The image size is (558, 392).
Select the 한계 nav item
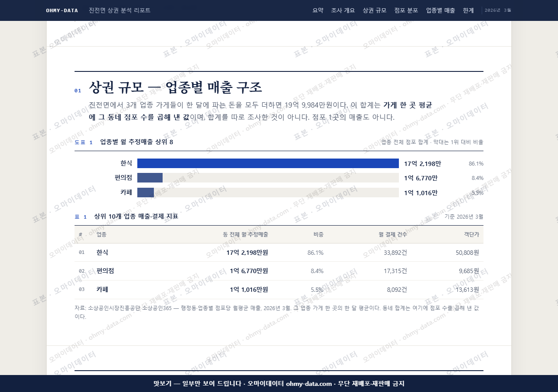click(x=468, y=10)
